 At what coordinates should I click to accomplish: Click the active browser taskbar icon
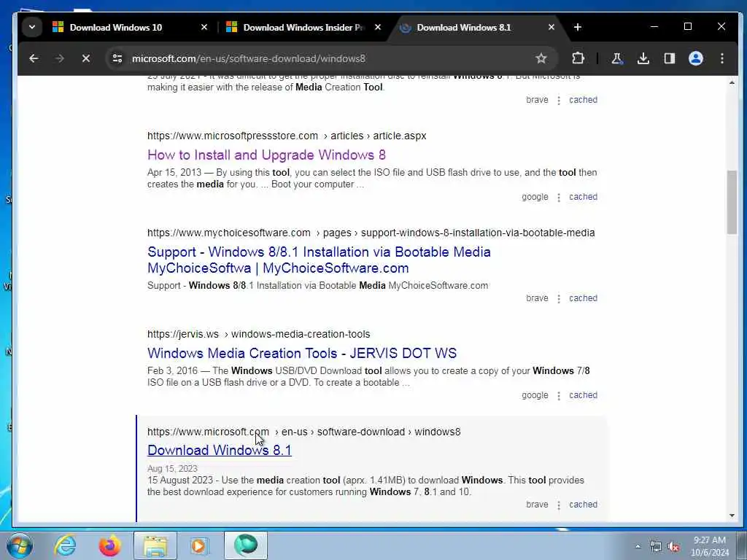click(246, 545)
